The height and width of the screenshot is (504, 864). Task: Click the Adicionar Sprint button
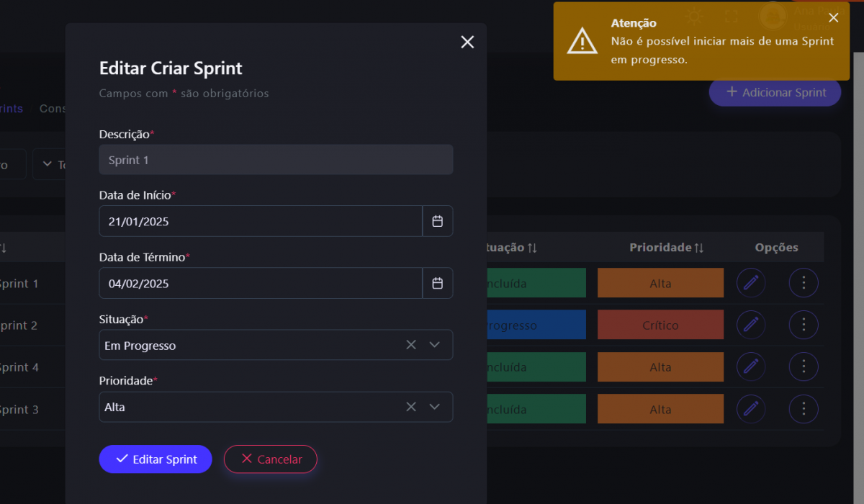(775, 92)
